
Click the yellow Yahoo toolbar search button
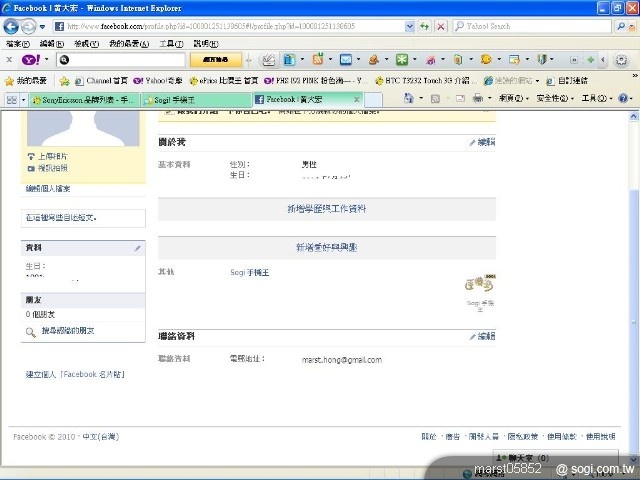(x=216, y=60)
